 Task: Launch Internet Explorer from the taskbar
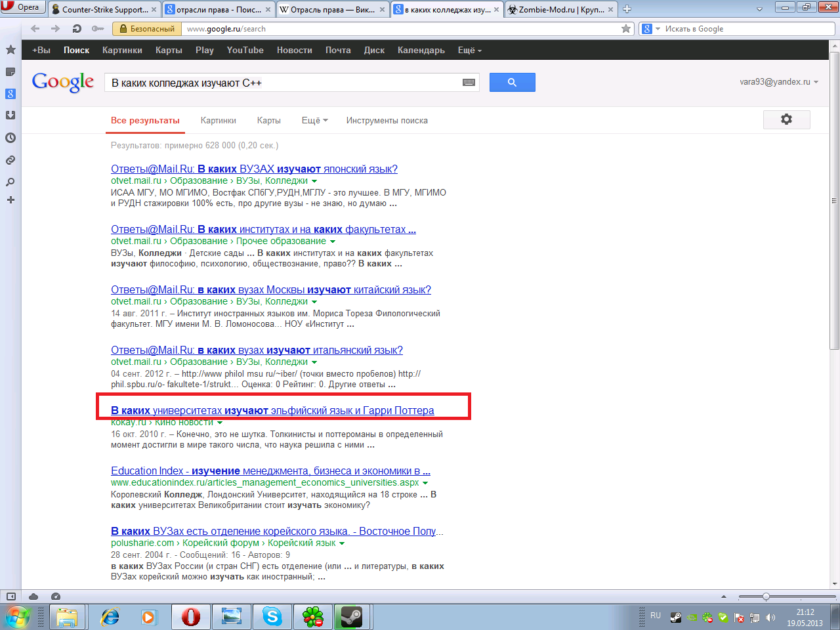[x=110, y=617]
